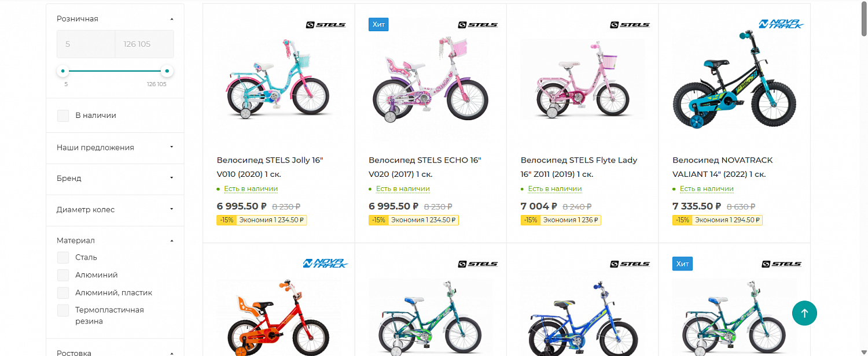
Task: Collapse the Розничная price section
Action: (171, 19)
